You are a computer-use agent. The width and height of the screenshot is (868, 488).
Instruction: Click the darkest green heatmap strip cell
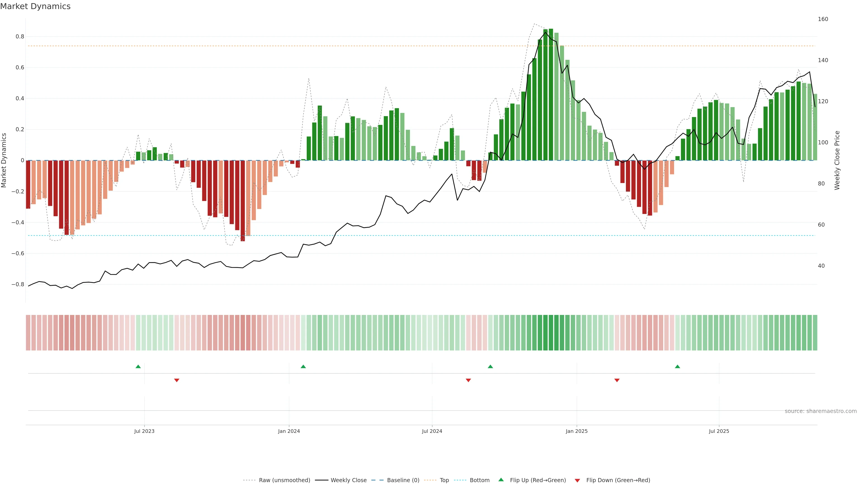pyautogui.click(x=551, y=333)
